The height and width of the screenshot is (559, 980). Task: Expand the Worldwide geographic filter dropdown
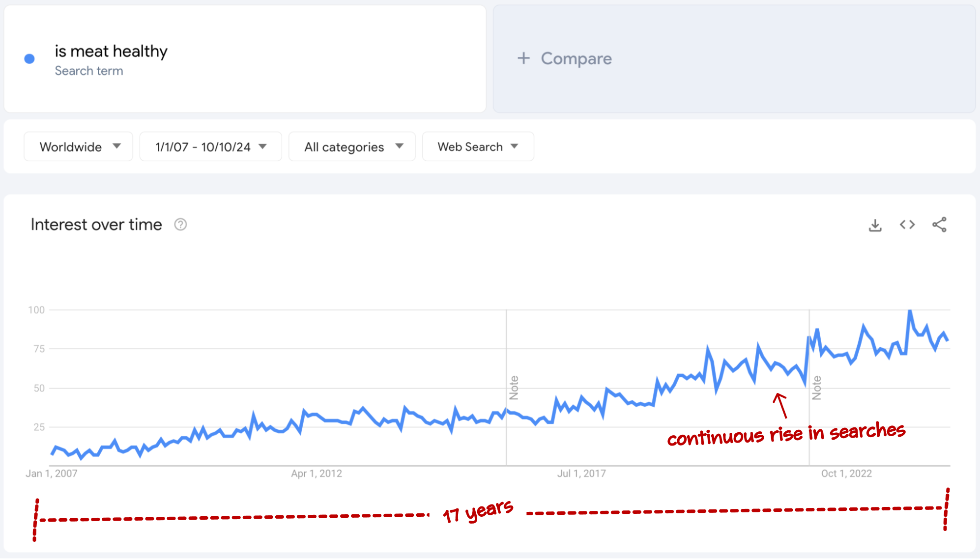point(76,147)
